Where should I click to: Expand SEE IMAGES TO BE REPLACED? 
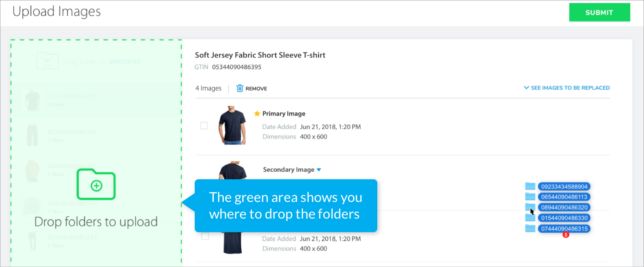(x=566, y=87)
